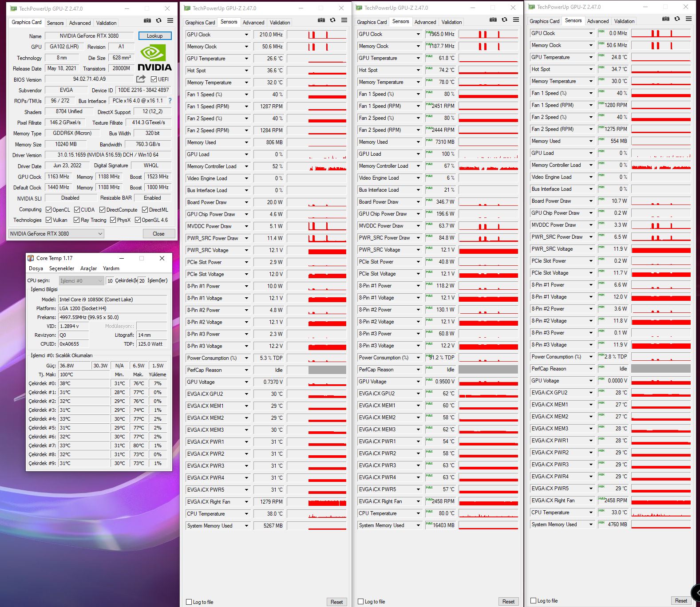Viewport: 700px width, 607px height.
Task: Toggle the OpenCL checkbox
Action: tap(49, 210)
